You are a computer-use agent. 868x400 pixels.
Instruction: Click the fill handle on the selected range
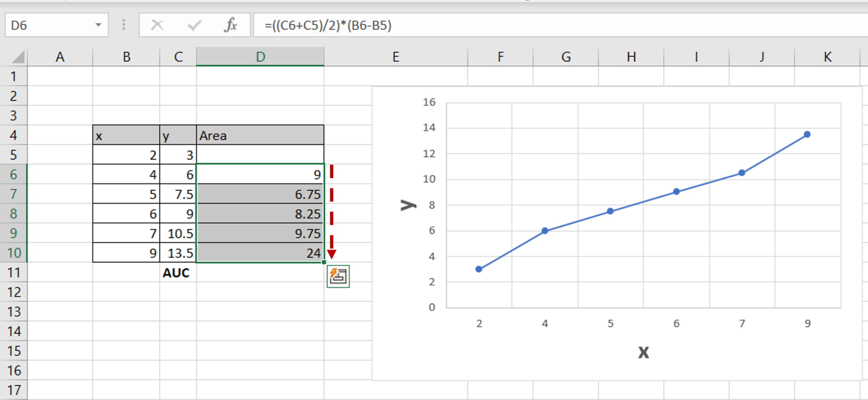coord(323,263)
